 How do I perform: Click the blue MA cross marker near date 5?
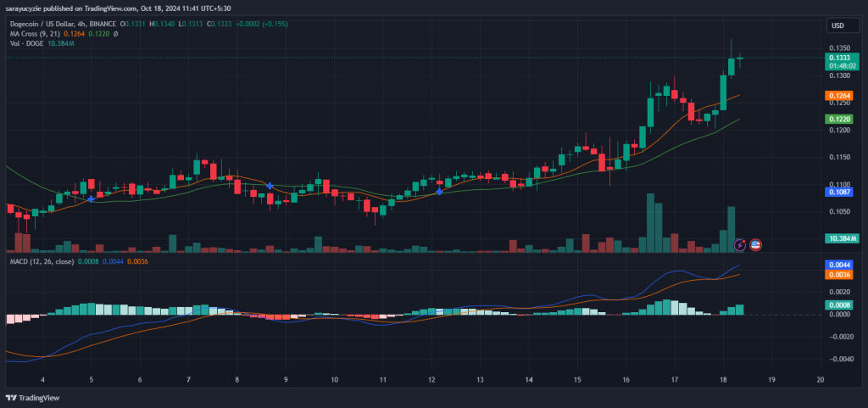91,198
